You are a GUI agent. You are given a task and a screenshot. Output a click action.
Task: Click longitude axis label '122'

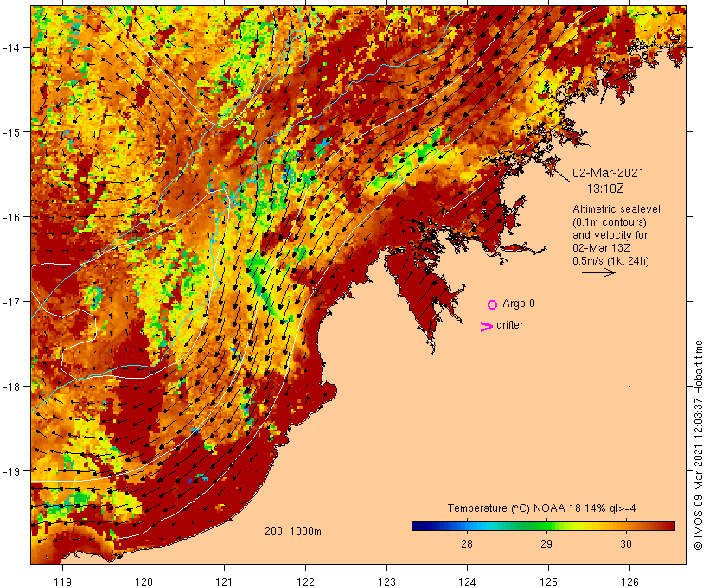(305, 582)
